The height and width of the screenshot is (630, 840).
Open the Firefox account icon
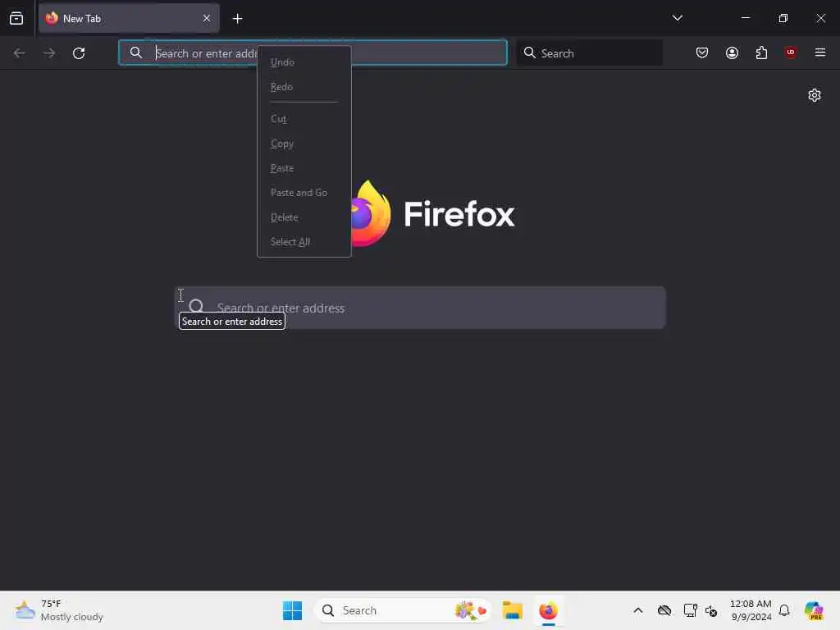[x=732, y=52]
